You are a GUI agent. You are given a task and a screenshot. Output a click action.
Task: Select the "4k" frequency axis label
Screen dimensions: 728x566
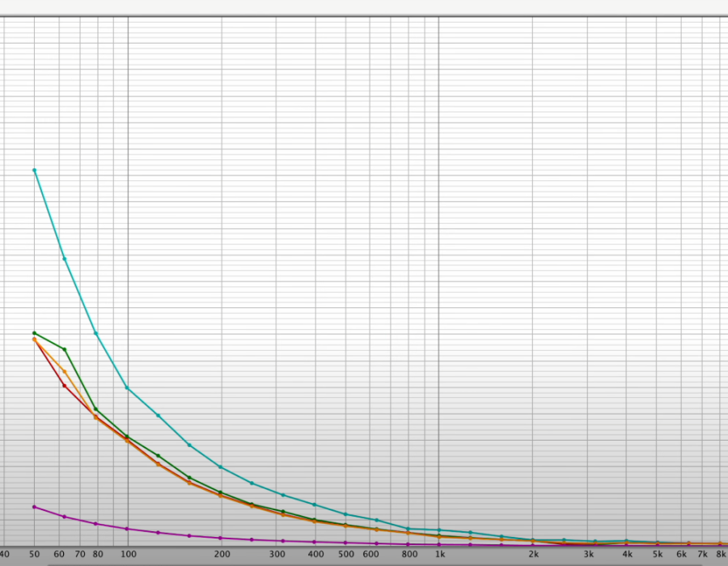click(628, 554)
